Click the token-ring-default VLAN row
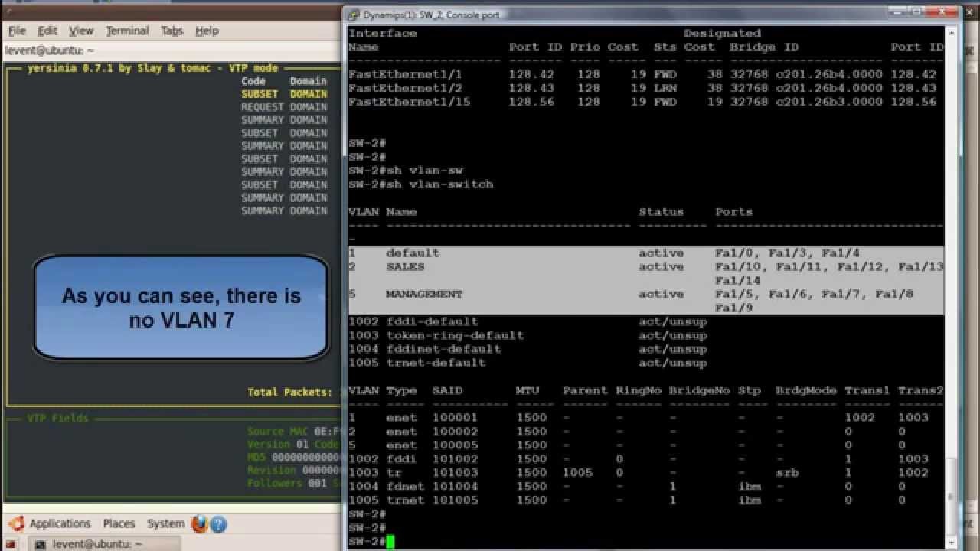This screenshot has height=551, width=980. (x=528, y=336)
